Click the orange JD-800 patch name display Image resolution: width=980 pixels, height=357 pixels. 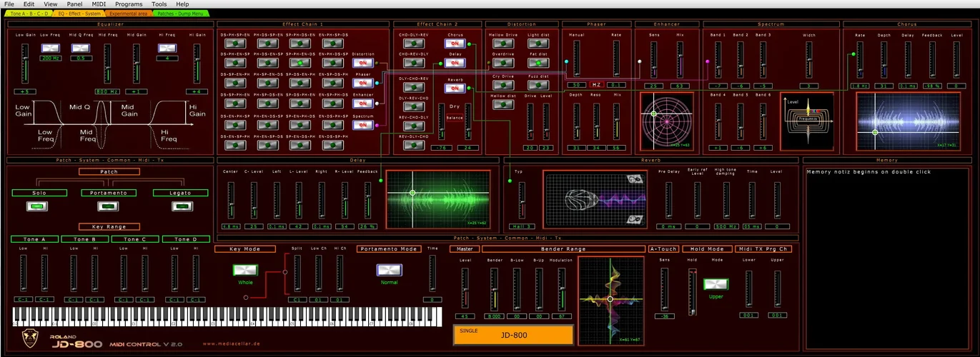[513, 335]
